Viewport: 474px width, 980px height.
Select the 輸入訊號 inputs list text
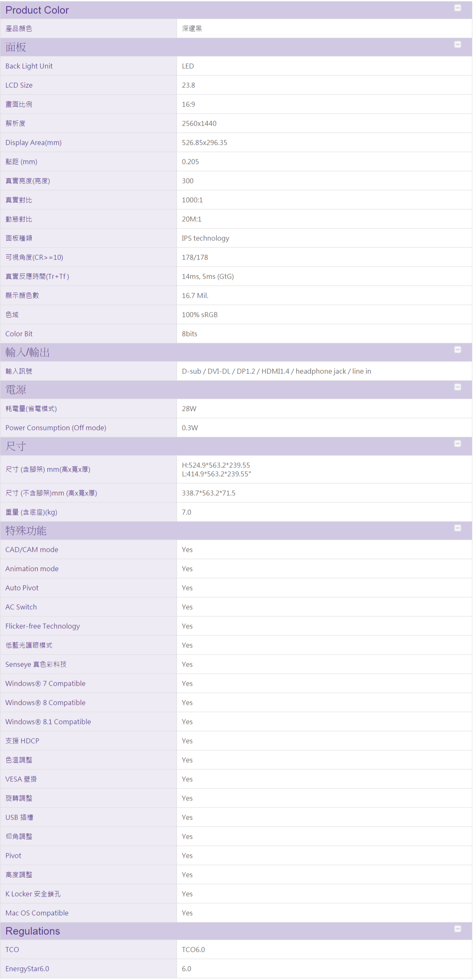(x=276, y=371)
